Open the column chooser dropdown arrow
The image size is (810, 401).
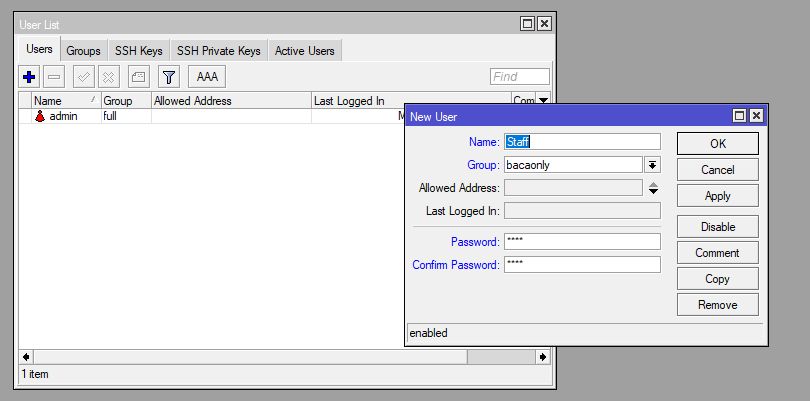pyautogui.click(x=543, y=101)
